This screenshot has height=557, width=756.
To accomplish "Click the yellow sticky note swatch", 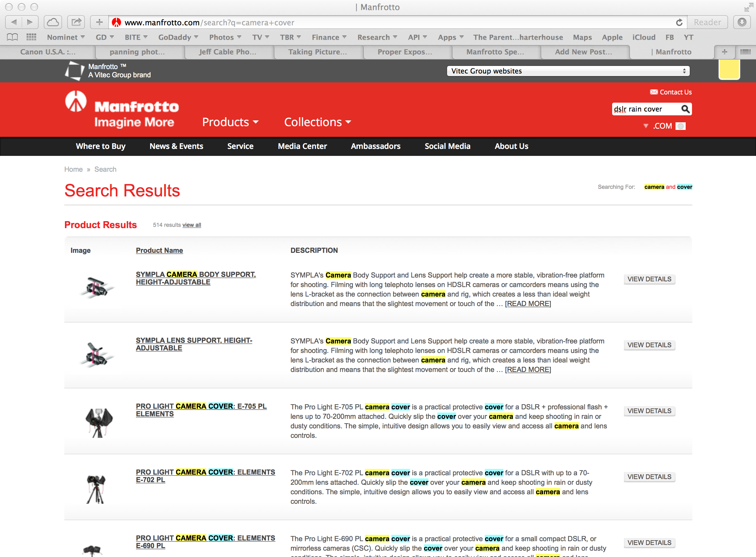I will tap(729, 69).
